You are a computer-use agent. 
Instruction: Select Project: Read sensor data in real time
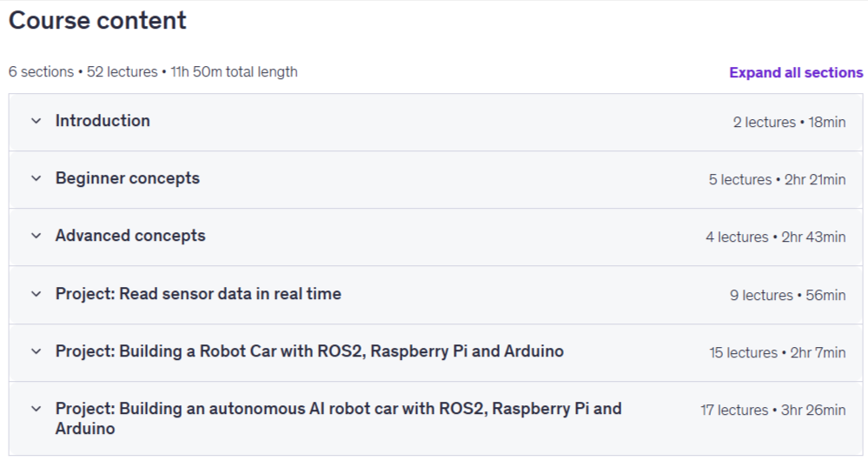(198, 294)
